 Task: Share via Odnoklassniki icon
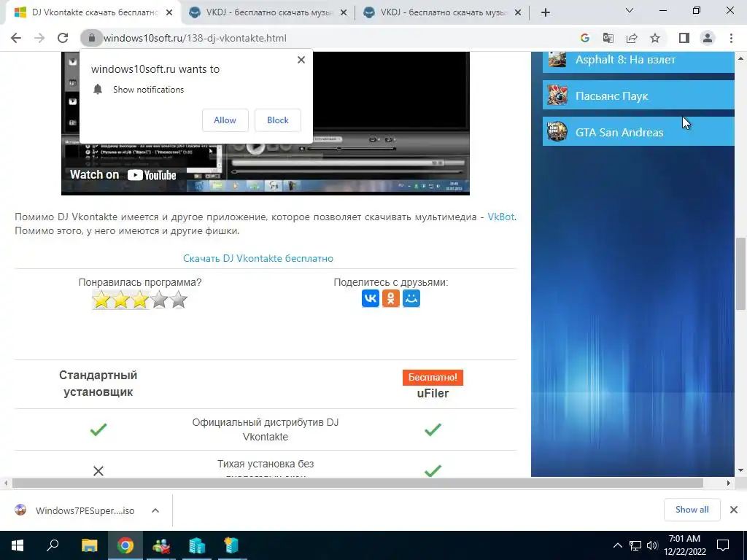coord(391,298)
